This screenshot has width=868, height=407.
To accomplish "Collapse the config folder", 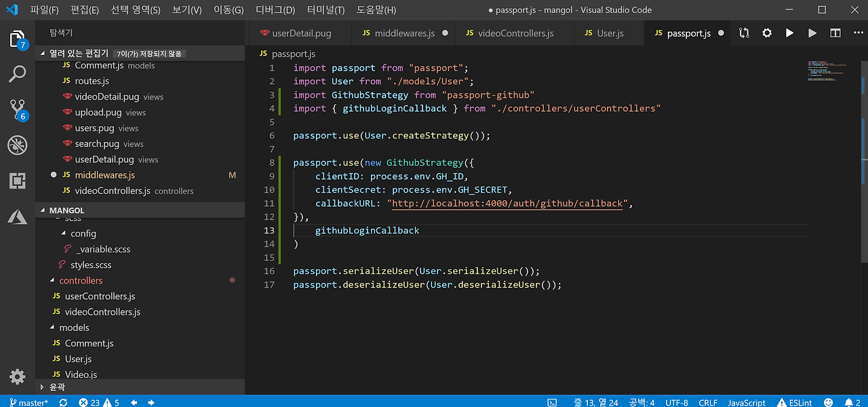I will tap(64, 233).
